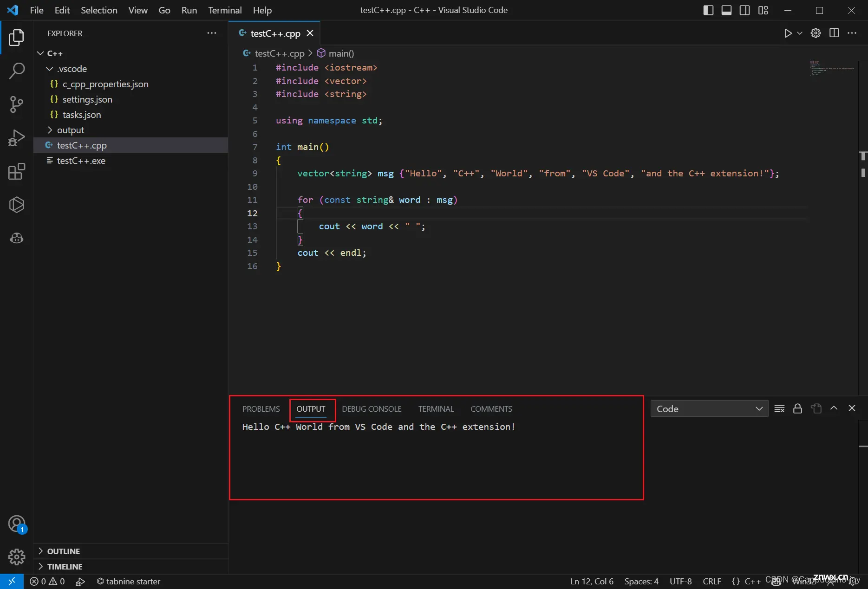This screenshot has width=868, height=589.
Task: Click the testC++.cpp editor tab
Action: tap(274, 33)
